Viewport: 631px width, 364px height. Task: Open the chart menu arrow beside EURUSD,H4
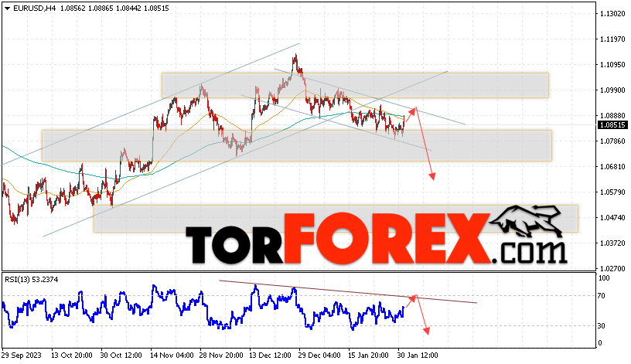[x=7, y=9]
